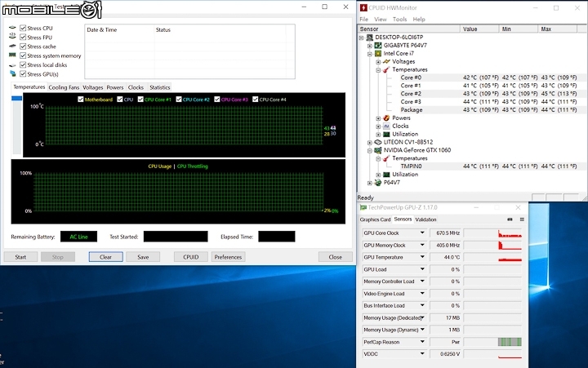Click the GPU Core Clock history graph
This screenshot has width=588, height=368.
492,233
